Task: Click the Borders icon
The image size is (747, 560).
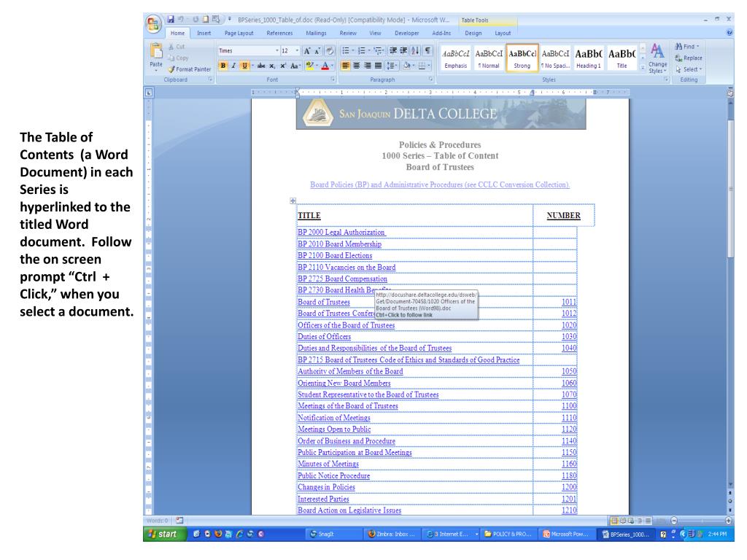Action: point(422,66)
